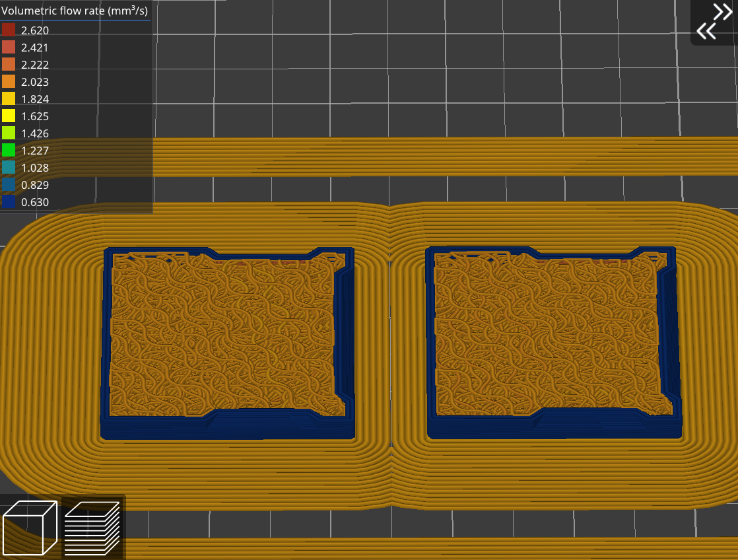Image resolution: width=738 pixels, height=560 pixels.
Task: Click the 2.222 legend value
Action: click(35, 65)
